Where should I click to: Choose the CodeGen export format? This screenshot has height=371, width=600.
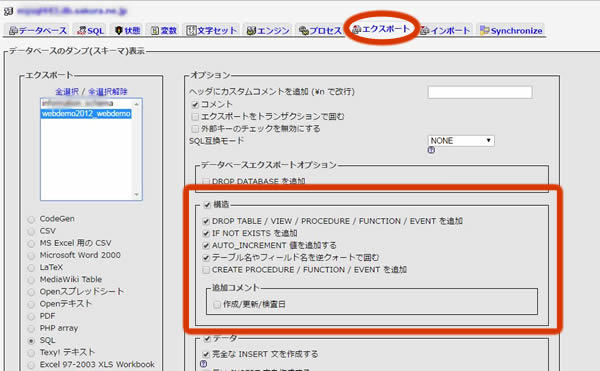point(31,220)
